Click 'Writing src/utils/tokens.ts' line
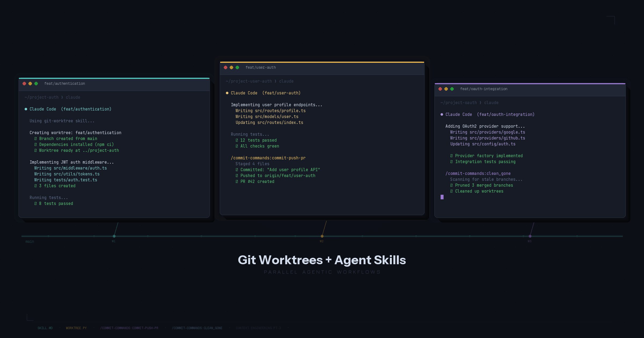The width and height of the screenshot is (644, 338). [67, 174]
